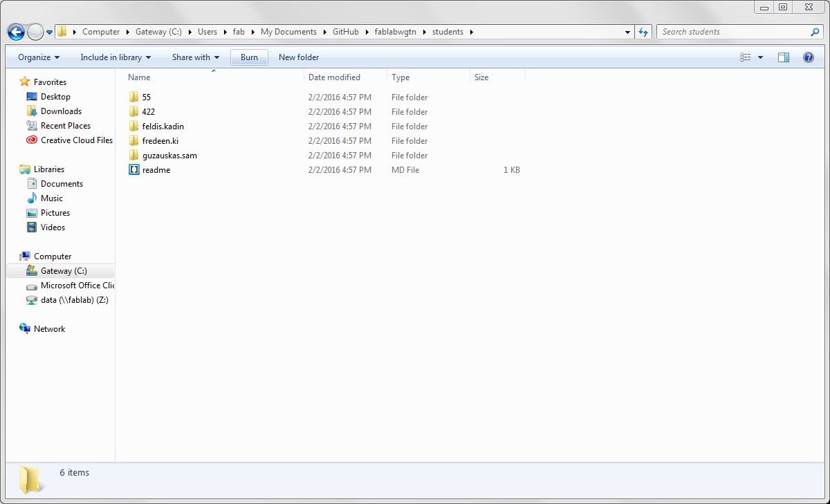
Task: Select the folder icon of 55
Action: (x=134, y=97)
